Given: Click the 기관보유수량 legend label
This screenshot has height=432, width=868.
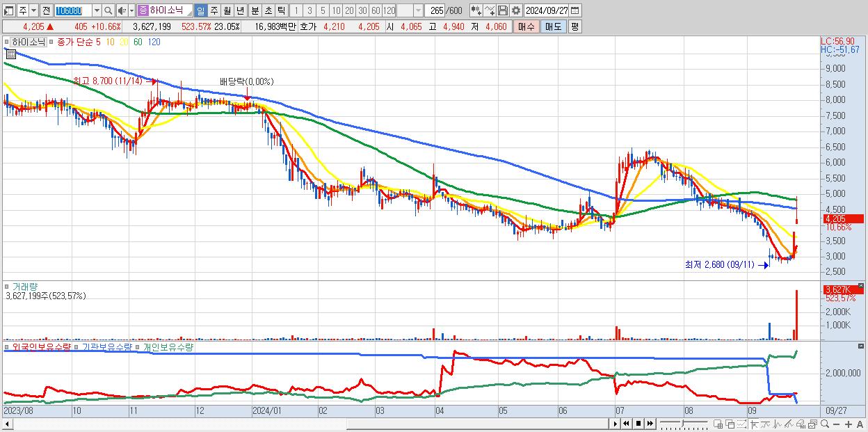Looking at the screenshot, I should point(107,346).
